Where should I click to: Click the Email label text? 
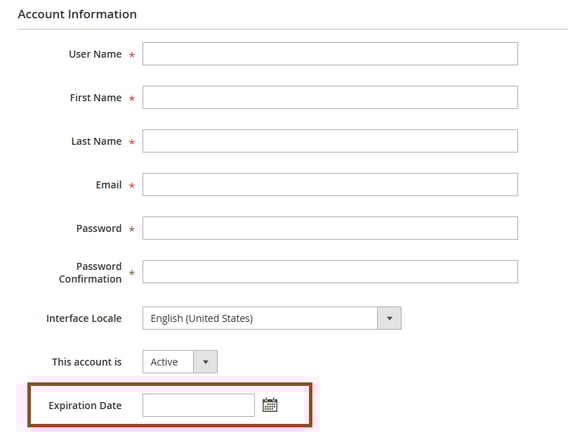point(109,185)
